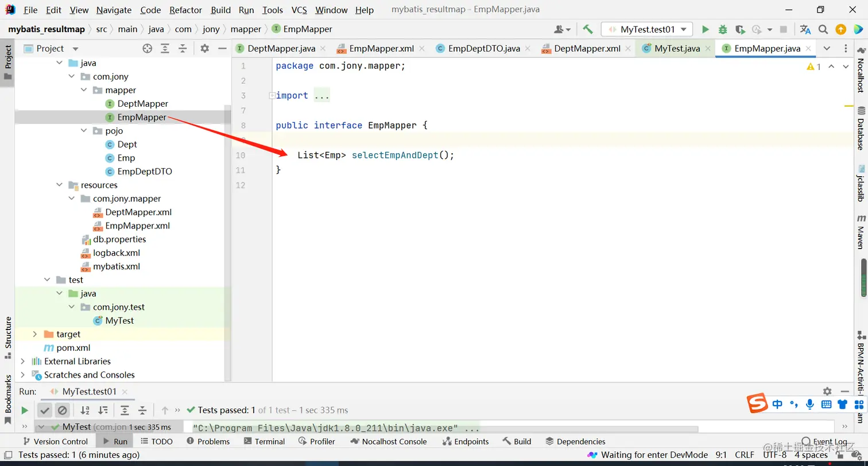The height and width of the screenshot is (466, 868).
Task: Click the UTF-8 encoding in the status bar
Action: [x=775, y=455]
